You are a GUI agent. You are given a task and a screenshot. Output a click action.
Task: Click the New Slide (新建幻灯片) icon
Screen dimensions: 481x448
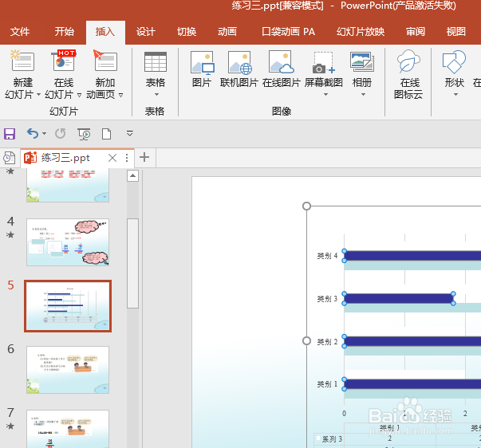tap(22, 61)
